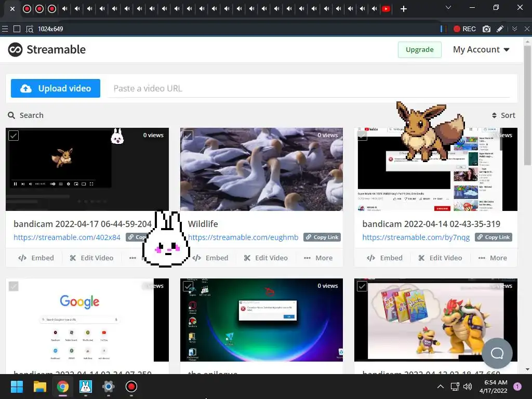
Task: Click Edit Video for bandicam 06-44-59-204
Action: click(91, 258)
